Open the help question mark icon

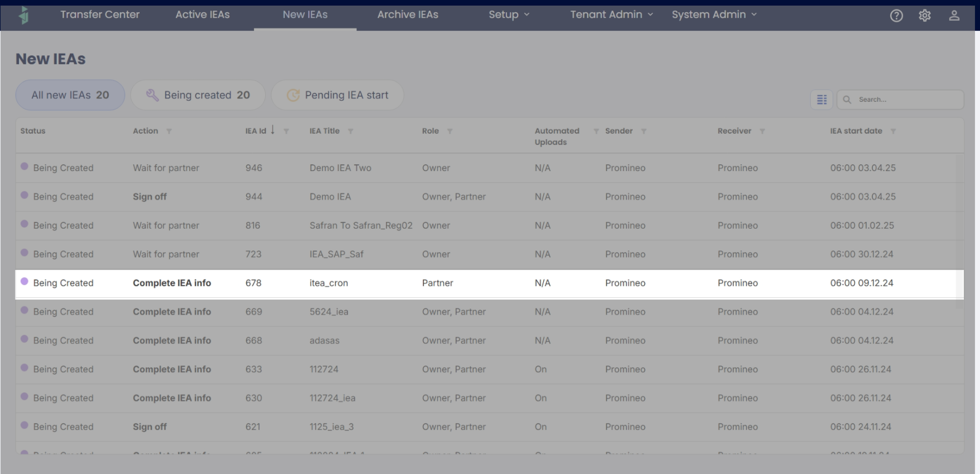click(x=896, y=16)
